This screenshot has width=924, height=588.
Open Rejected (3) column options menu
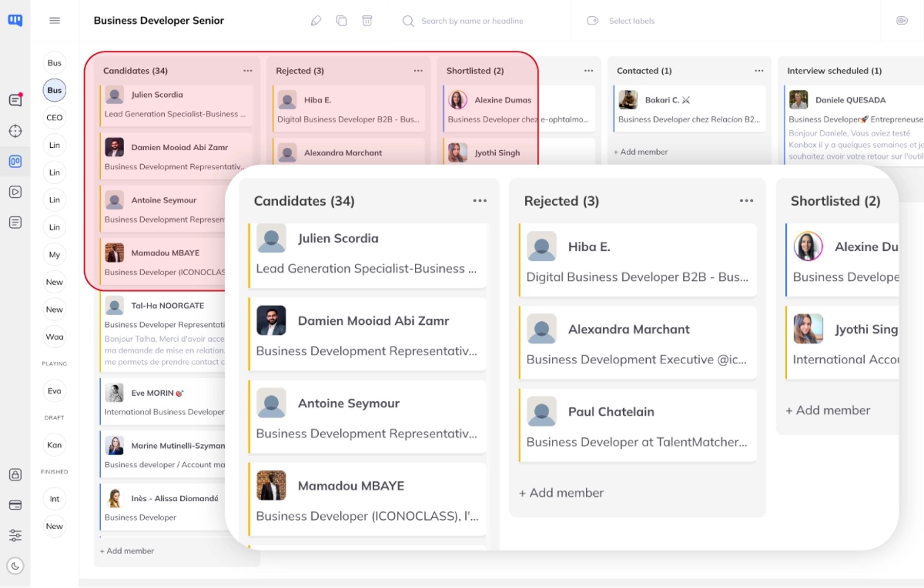[418, 71]
